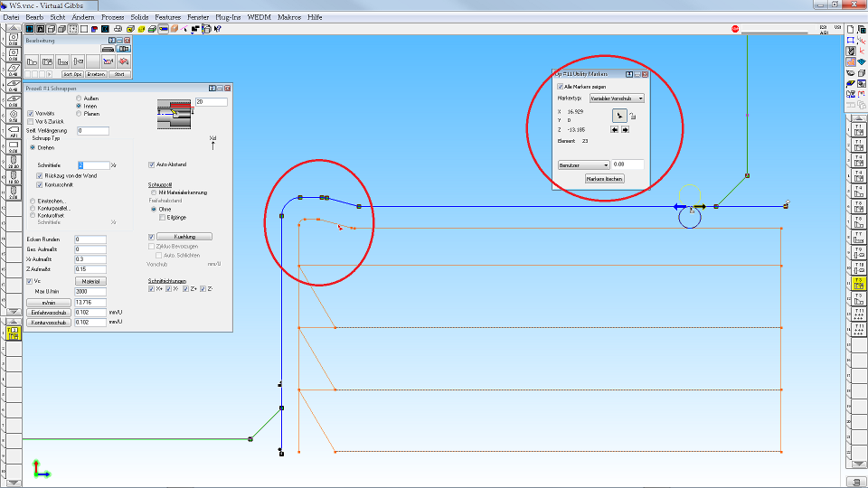Screen dimensions: 868x488
Task: Click the yellow process tile at bottom left
Action: pyautogui.click(x=14, y=333)
